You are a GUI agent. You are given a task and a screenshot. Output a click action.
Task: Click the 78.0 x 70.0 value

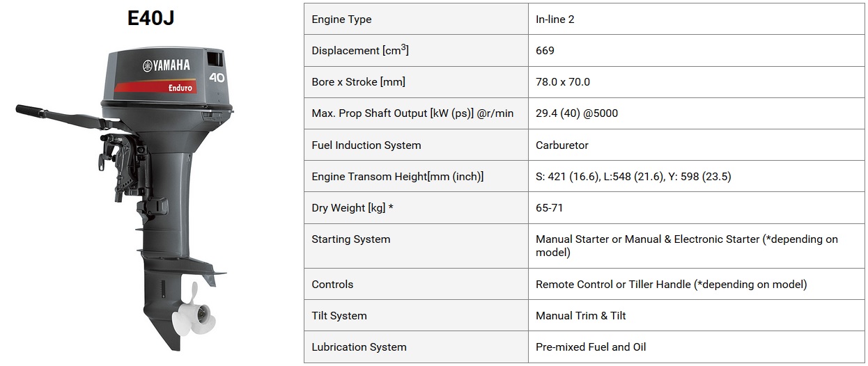point(563,82)
